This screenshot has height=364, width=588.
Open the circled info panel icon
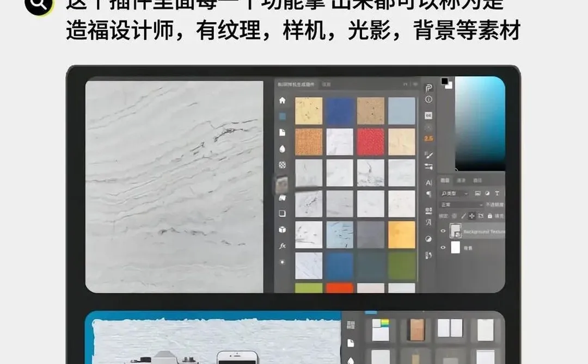[428, 100]
